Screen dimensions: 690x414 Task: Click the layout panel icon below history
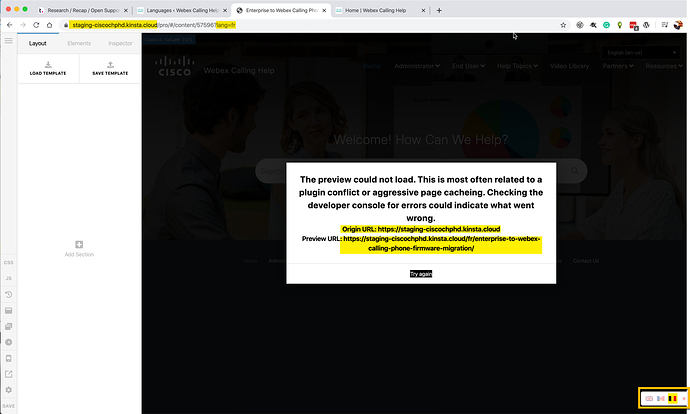8,311
